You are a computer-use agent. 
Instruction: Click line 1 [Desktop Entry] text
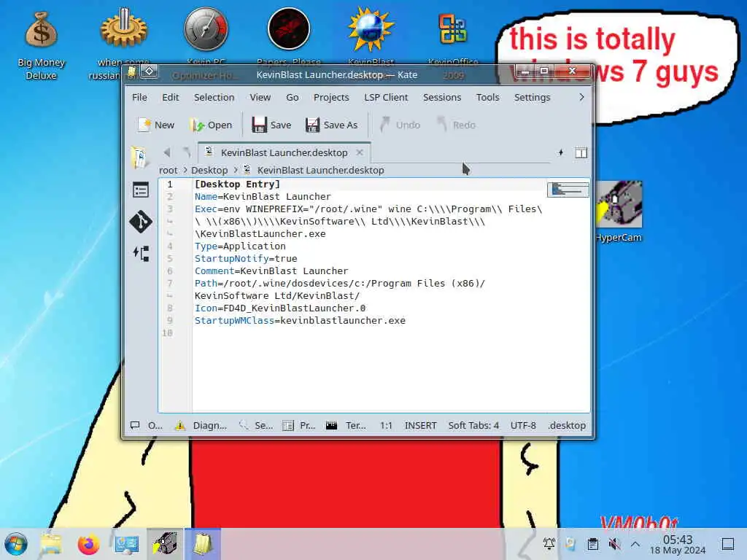point(237,184)
